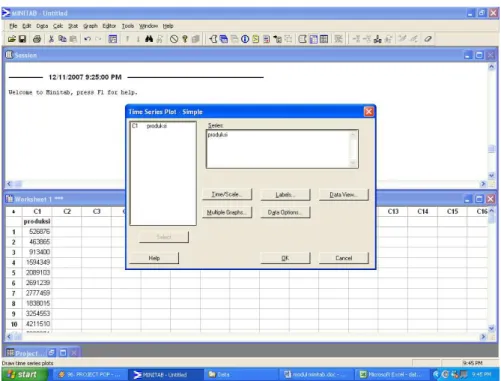Select the C2 column header
Screen dimensions: 501x381
pyautogui.click(x=67, y=212)
